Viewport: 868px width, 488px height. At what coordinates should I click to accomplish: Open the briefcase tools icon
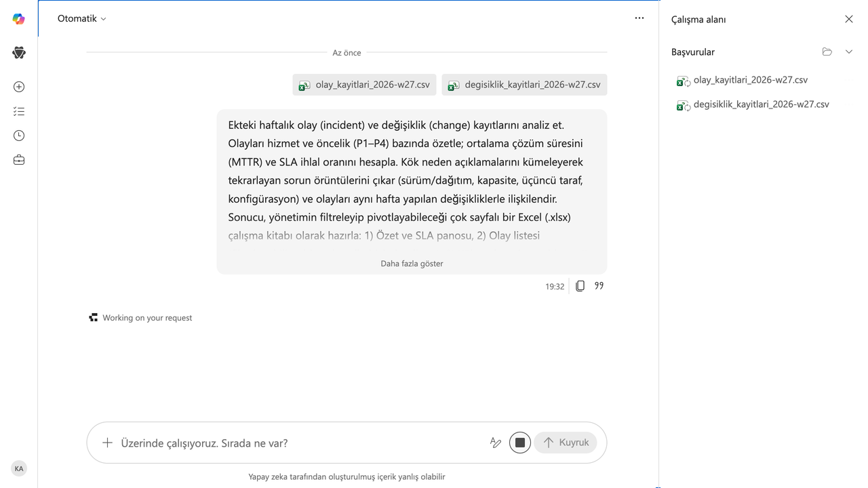[19, 160]
